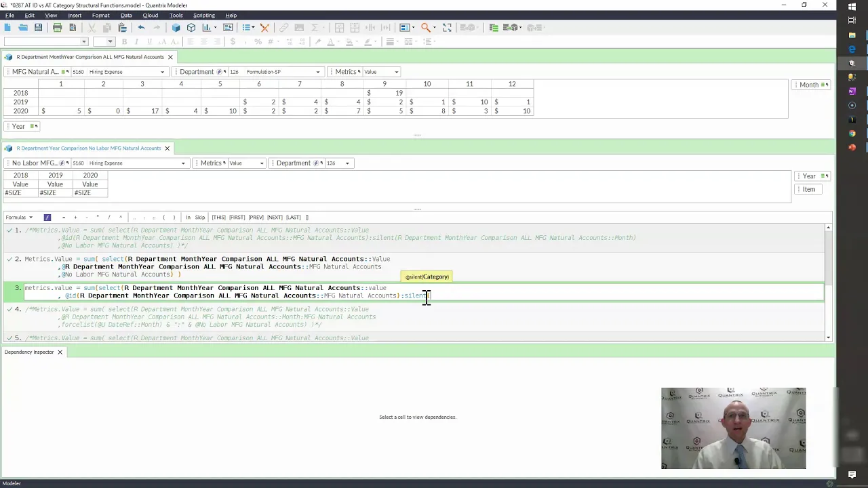This screenshot has width=868, height=488.
Task: Open the Scripting menu
Action: [203, 15]
